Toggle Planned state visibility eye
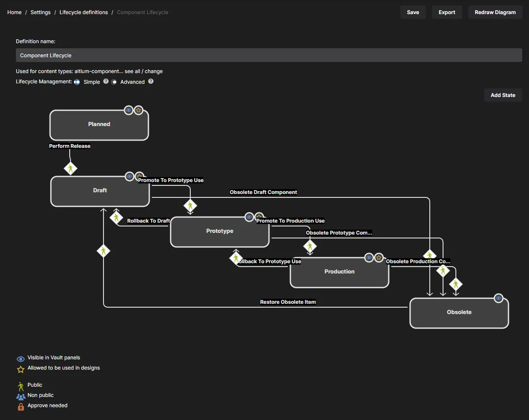Screen dimensions: 529x420 [x=129, y=110]
